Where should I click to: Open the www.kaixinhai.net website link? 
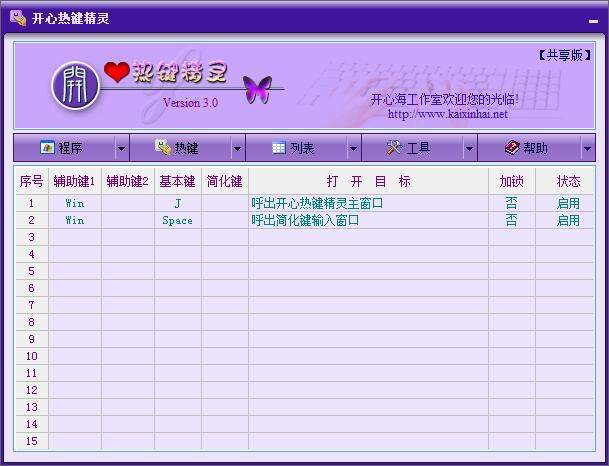(x=447, y=114)
